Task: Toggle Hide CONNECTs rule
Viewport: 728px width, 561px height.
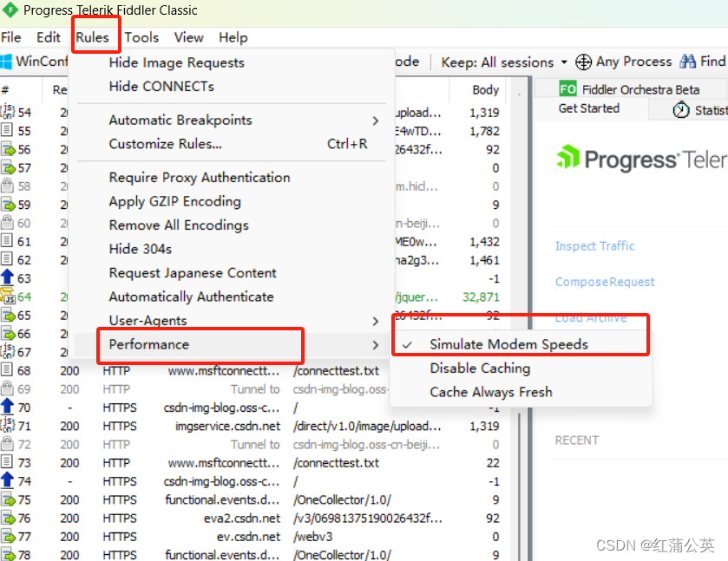Action: 161,87
